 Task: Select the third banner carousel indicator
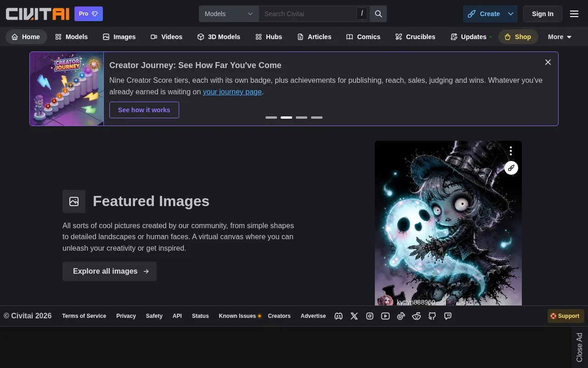(301, 117)
